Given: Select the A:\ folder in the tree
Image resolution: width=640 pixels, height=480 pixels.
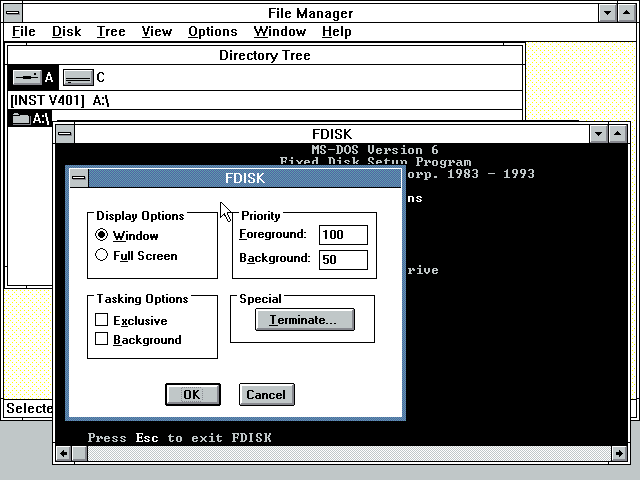Looking at the screenshot, I should point(31,119).
